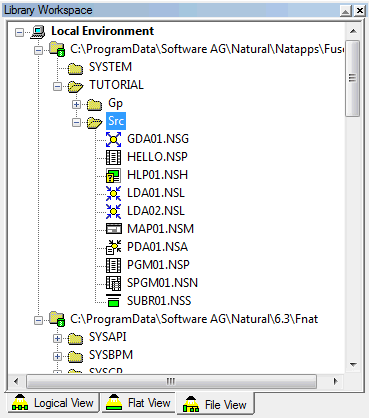This screenshot has height=418, width=369.
Task: Click the HLP01.NSH helproutine icon
Action: (x=113, y=175)
